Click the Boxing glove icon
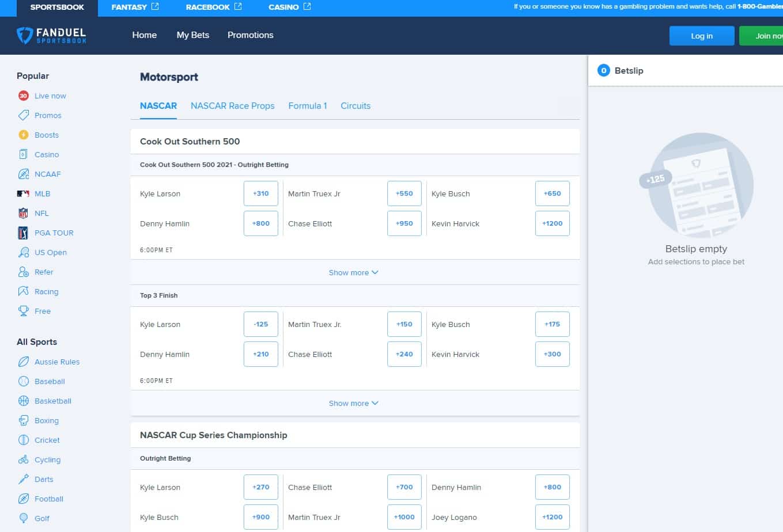This screenshot has height=532, width=783. tap(24, 420)
